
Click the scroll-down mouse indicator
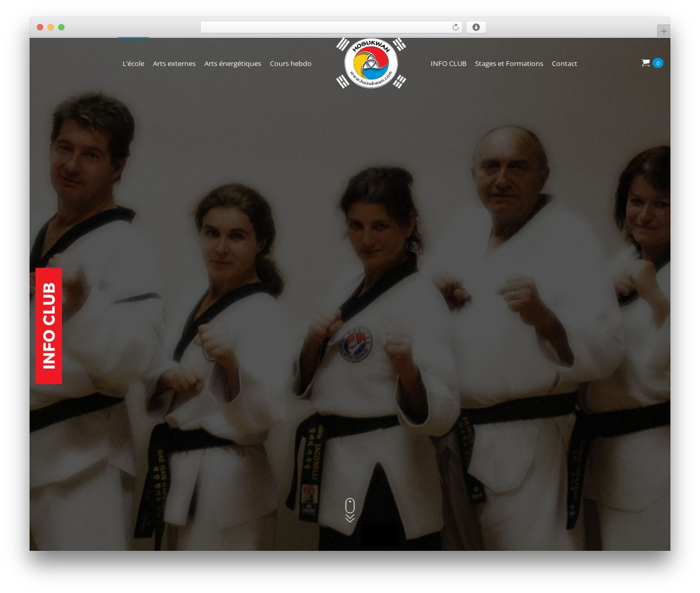(350, 510)
